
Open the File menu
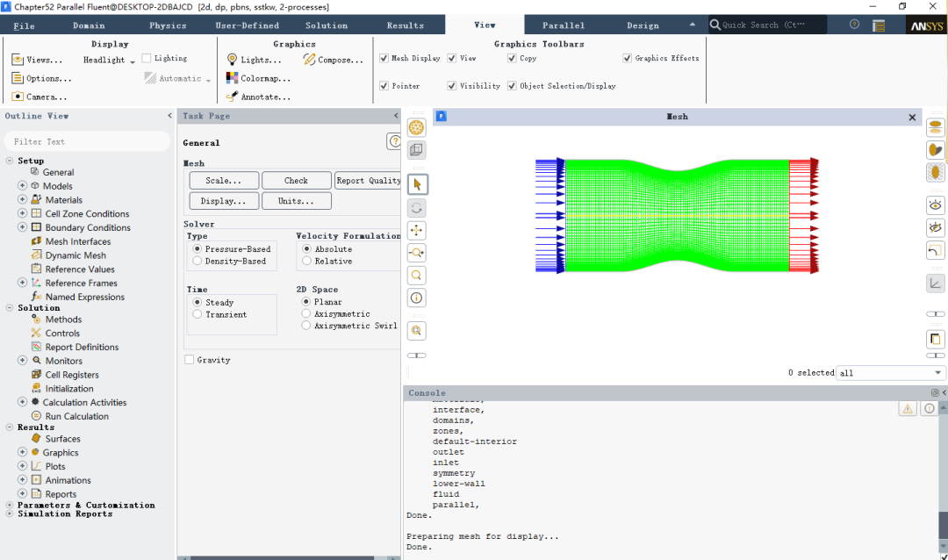25,25
